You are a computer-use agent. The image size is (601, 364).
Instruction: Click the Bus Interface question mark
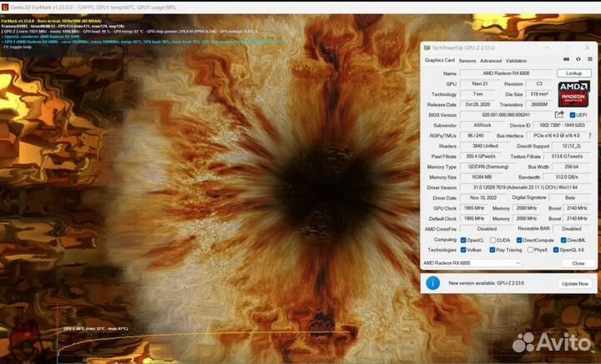point(588,135)
